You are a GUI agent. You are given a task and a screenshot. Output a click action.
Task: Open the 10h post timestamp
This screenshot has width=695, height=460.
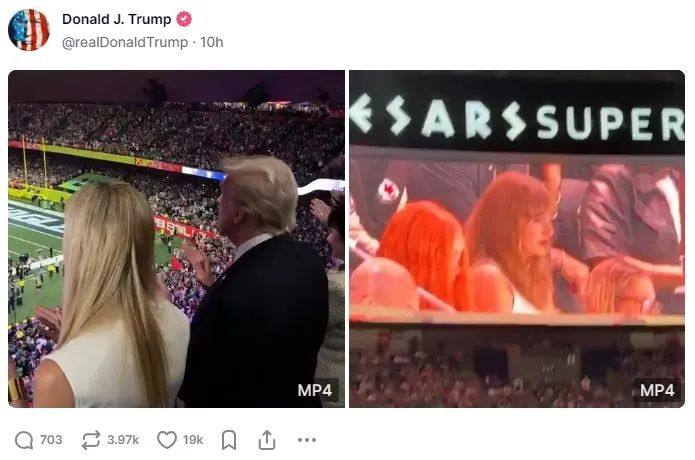pyautogui.click(x=212, y=42)
